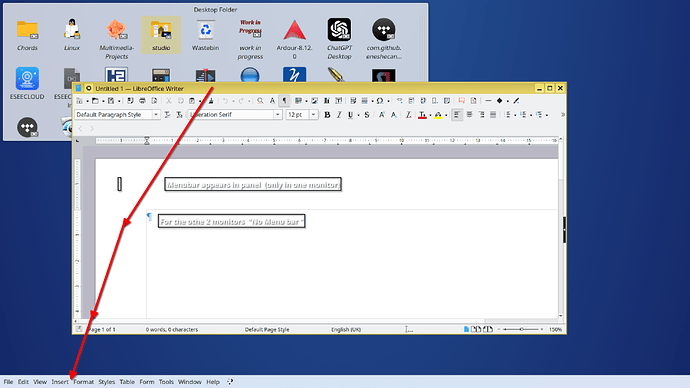This screenshot has height=388, width=690.
Task: Apply Bold formatting in Writer toolbar
Action: click(x=327, y=115)
